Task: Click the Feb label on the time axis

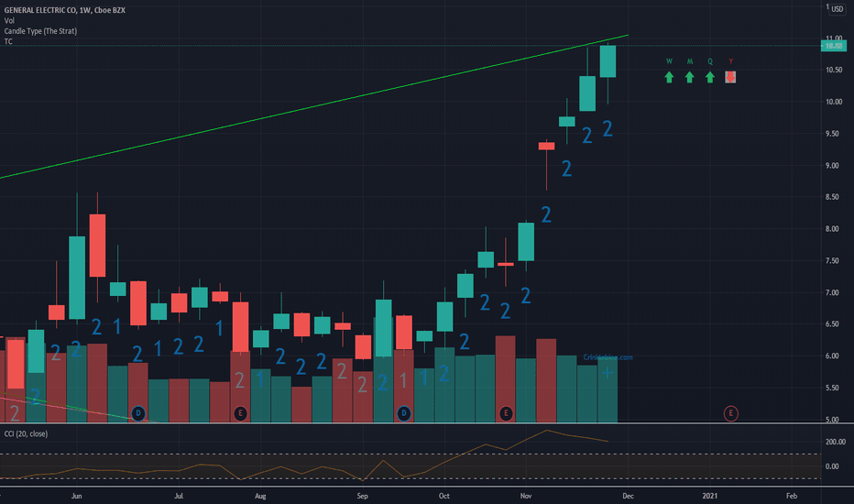Action: pyautogui.click(x=792, y=496)
